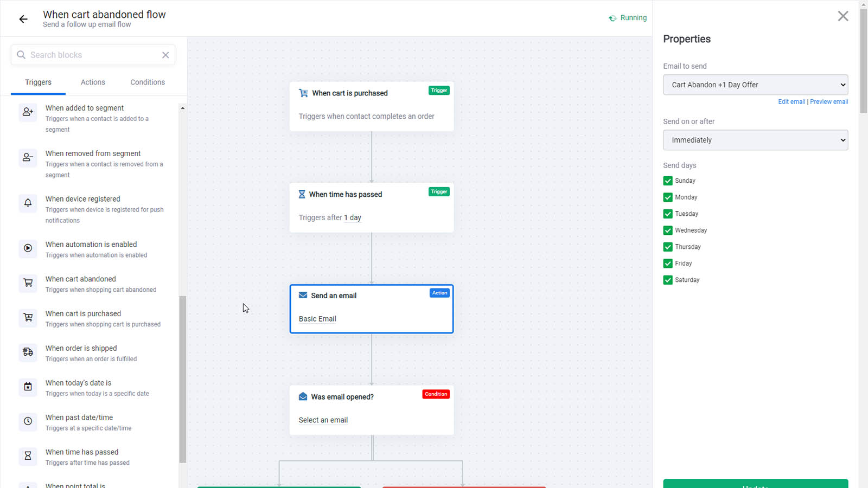Click the device registered bell icon
868x488 pixels.
28,203
